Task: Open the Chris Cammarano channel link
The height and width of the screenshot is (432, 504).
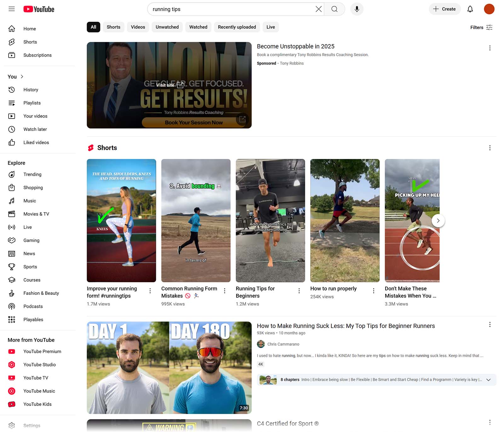Action: [283, 344]
